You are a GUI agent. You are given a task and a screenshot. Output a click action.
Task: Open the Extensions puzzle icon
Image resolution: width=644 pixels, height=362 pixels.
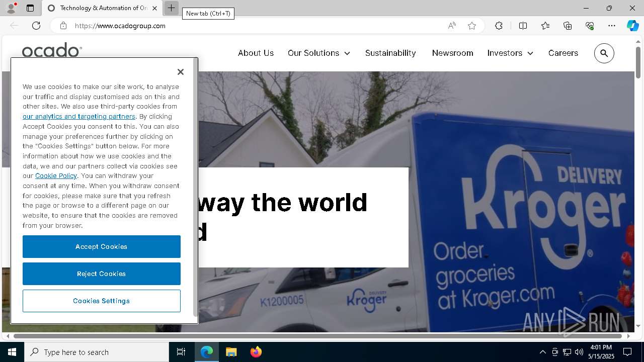(499, 26)
